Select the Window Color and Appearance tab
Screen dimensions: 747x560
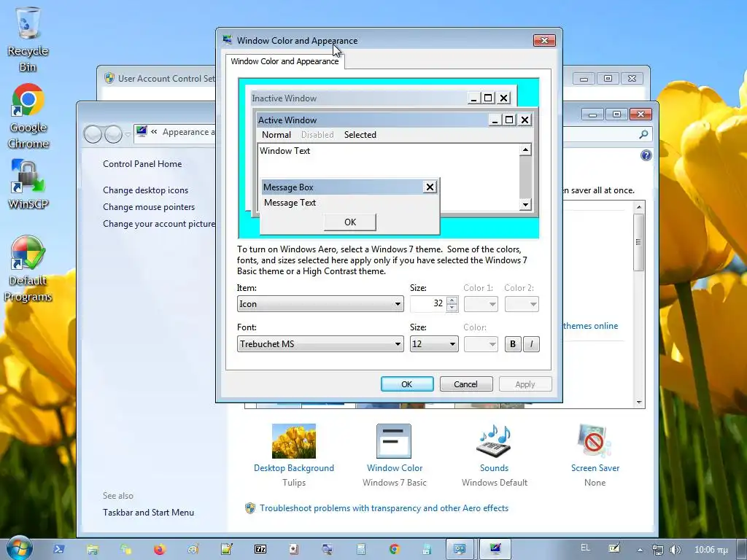[x=285, y=61]
